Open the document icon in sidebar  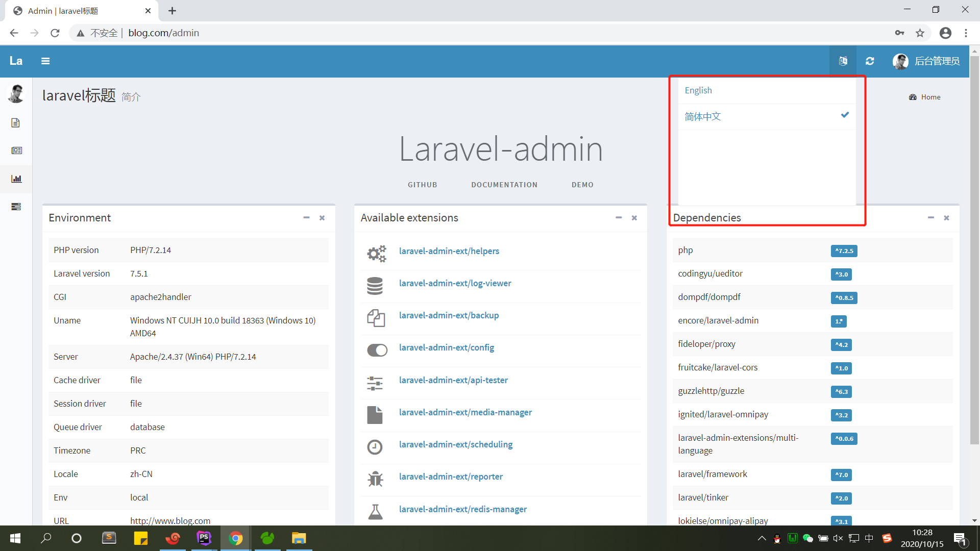coord(16,123)
